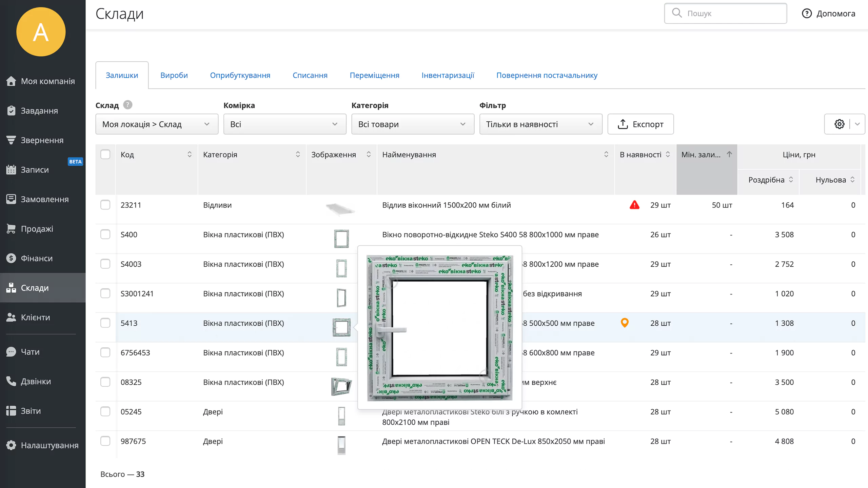The height and width of the screenshot is (488, 868).
Task: Switch to the Оприбуткування tab
Action: point(240,75)
